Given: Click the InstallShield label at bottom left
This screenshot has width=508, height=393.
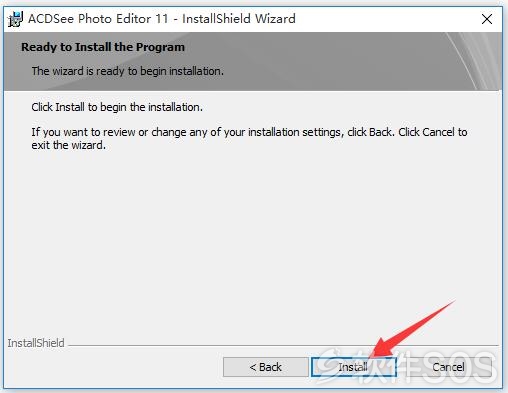Looking at the screenshot, I should pos(36,343).
